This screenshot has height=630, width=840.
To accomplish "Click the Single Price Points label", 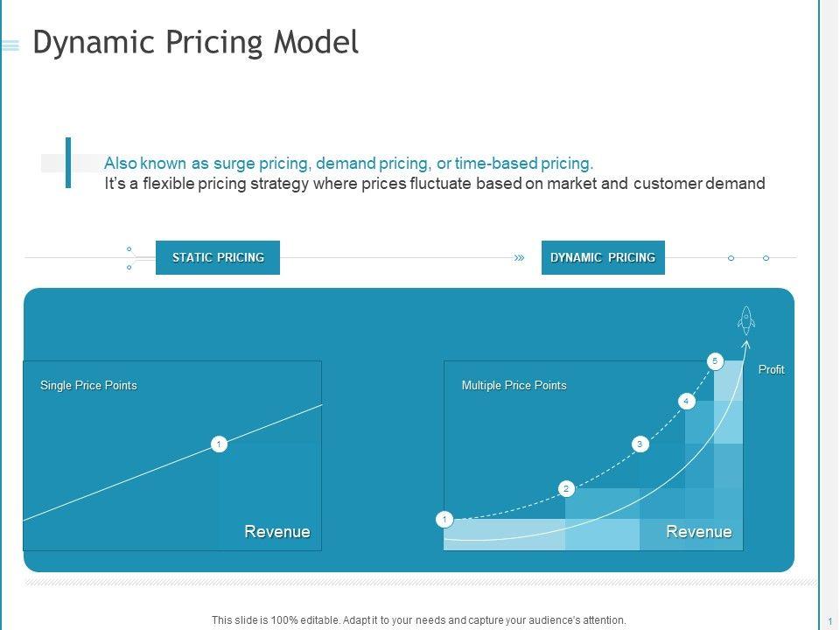I will coord(88,386).
